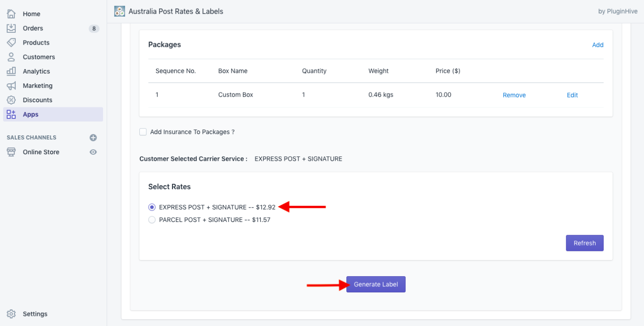Click Australia Post Rates & Labels title
Image resolution: width=644 pixels, height=326 pixels.
[176, 11]
